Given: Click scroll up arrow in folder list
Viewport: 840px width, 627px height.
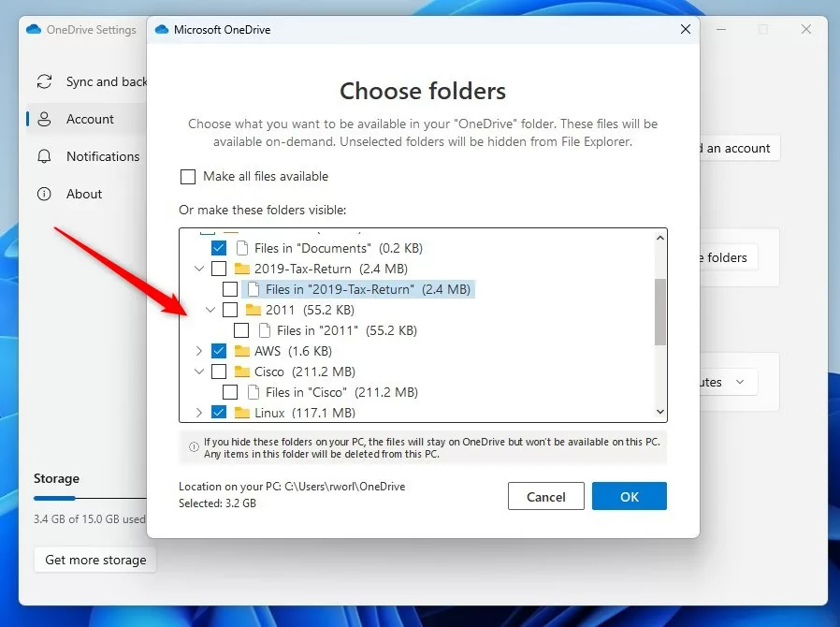Looking at the screenshot, I should [x=660, y=238].
